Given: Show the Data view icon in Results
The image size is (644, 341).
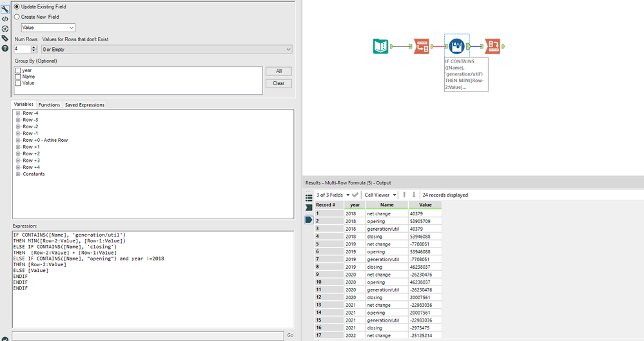Looking at the screenshot, I should [309, 220].
